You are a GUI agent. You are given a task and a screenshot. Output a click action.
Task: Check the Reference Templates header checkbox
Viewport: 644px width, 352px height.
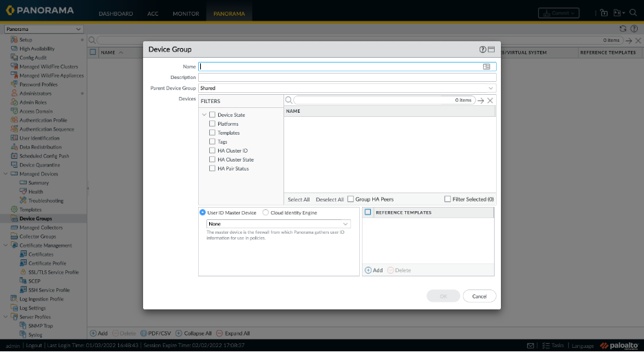(368, 212)
